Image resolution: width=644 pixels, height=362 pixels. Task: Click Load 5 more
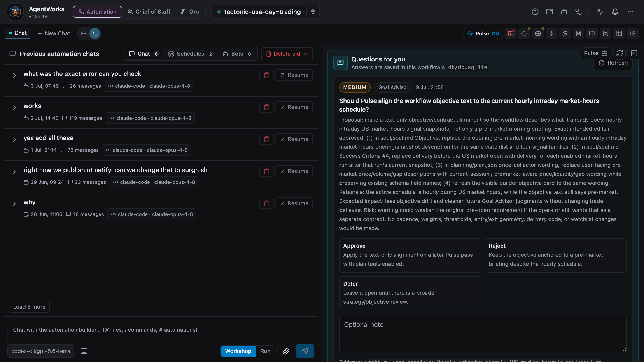tap(29, 307)
